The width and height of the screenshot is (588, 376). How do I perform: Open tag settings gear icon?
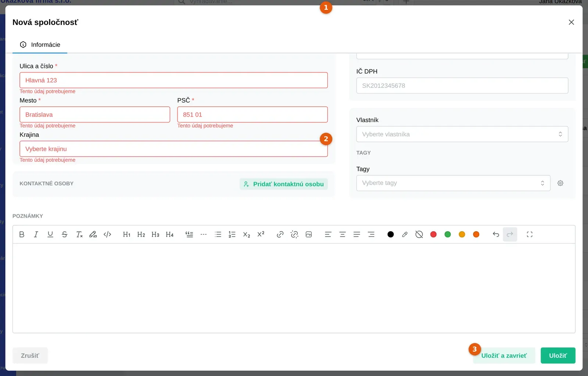[x=560, y=183]
